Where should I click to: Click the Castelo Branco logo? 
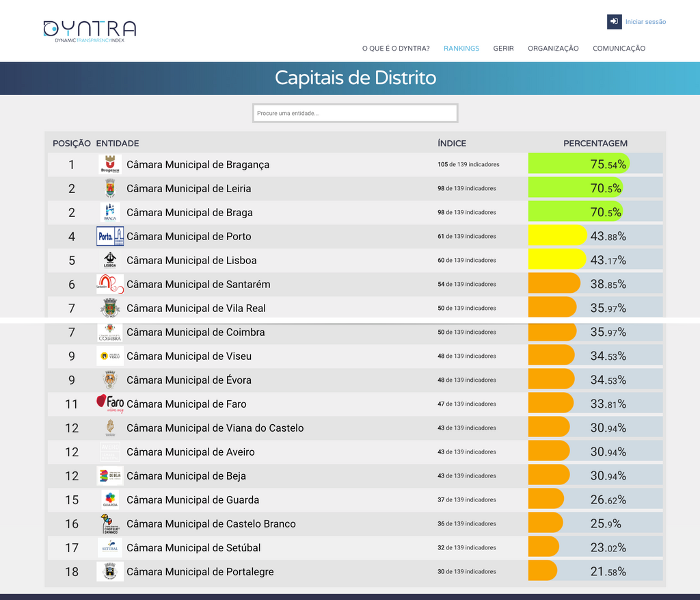coord(110,523)
